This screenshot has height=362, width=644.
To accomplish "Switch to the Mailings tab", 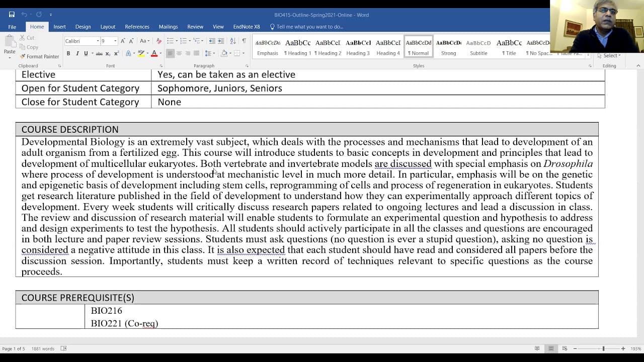I will point(168,27).
